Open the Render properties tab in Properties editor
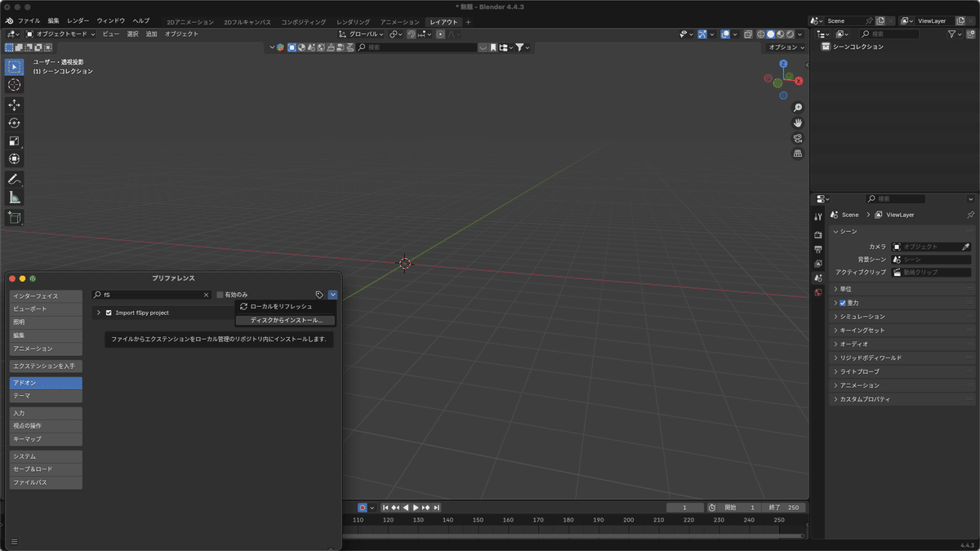 pyautogui.click(x=818, y=235)
